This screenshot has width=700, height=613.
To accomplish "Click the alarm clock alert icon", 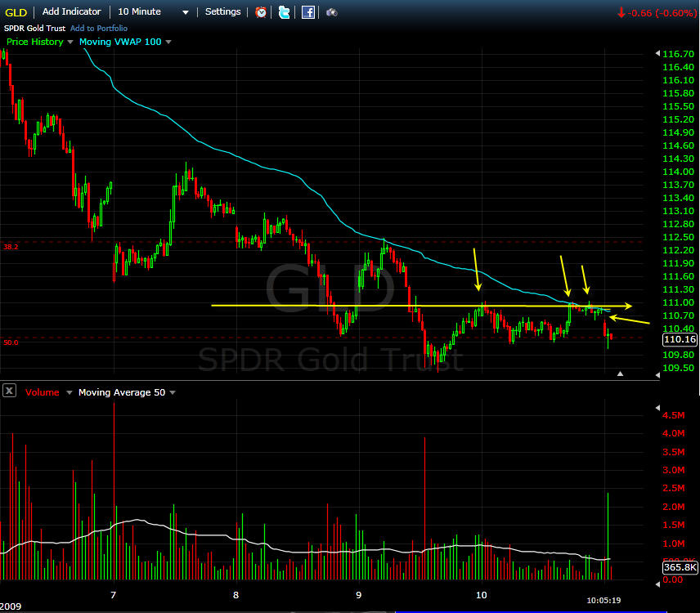I will pos(261,12).
